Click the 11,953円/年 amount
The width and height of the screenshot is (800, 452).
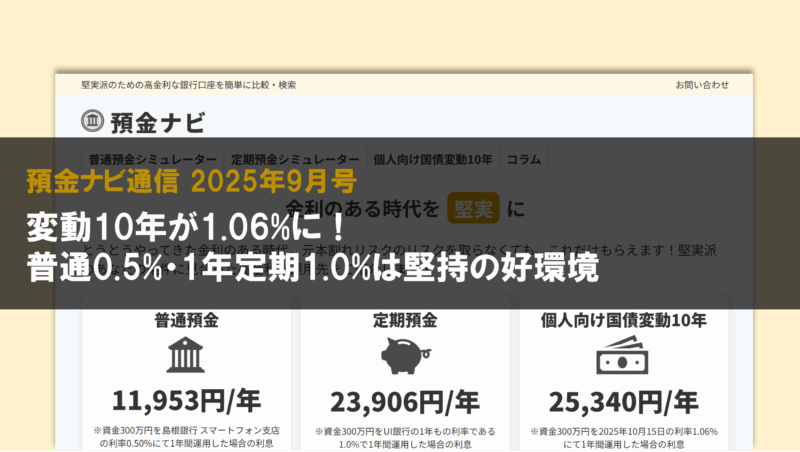[187, 401]
